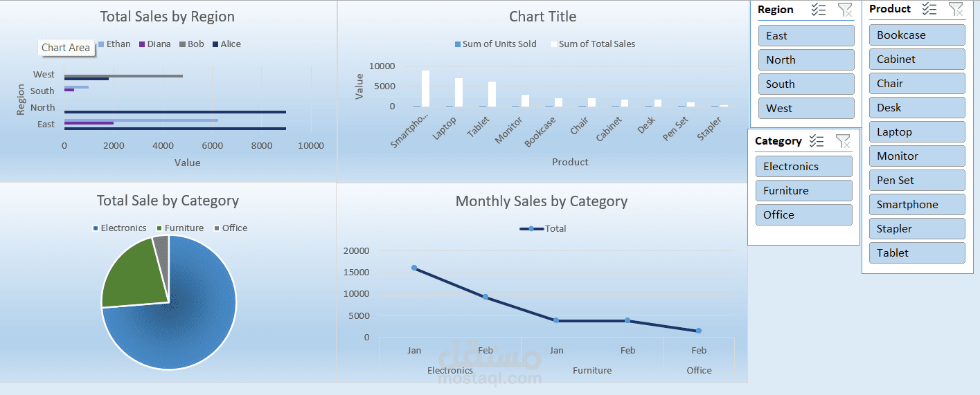Pick Bookcase in the Product slicer
980x395 pixels.
(x=917, y=35)
